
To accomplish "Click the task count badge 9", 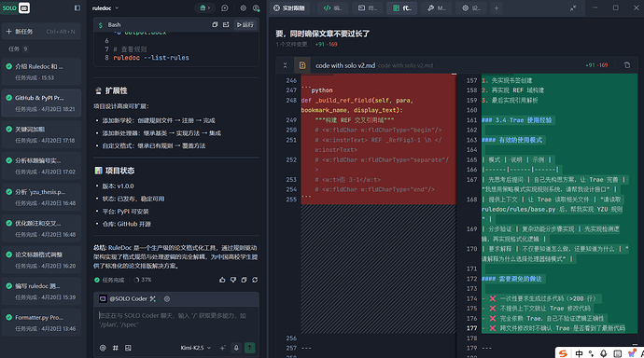I will [x=25, y=48].
